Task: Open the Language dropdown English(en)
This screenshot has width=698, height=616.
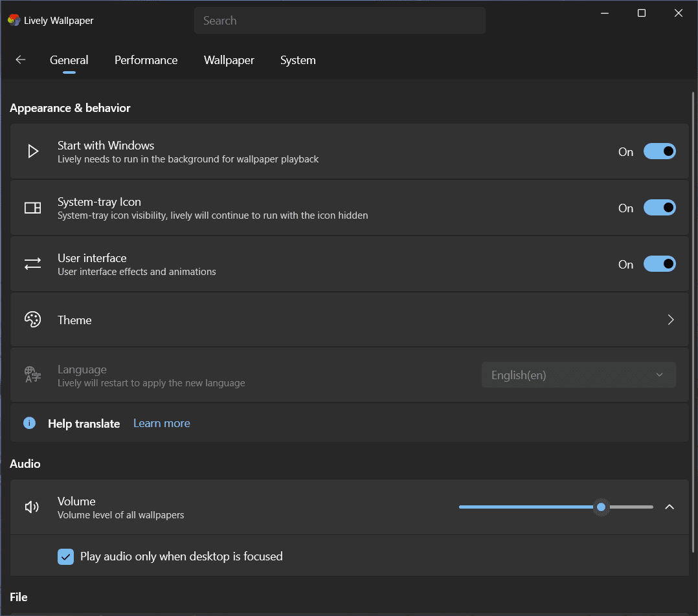Action: click(578, 375)
